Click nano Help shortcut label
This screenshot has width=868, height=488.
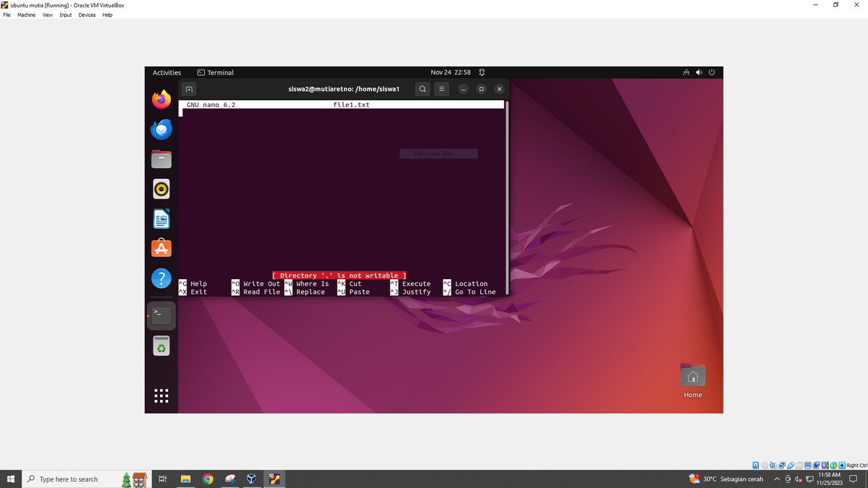click(199, 284)
